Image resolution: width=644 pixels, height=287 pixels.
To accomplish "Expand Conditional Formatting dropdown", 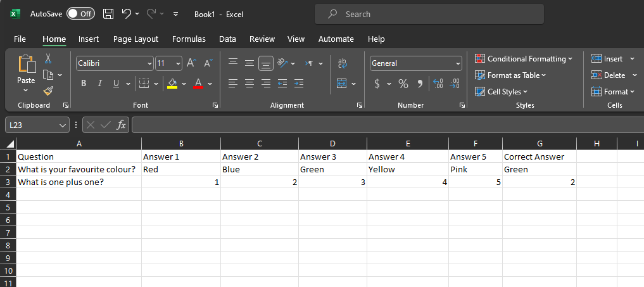I will point(570,59).
